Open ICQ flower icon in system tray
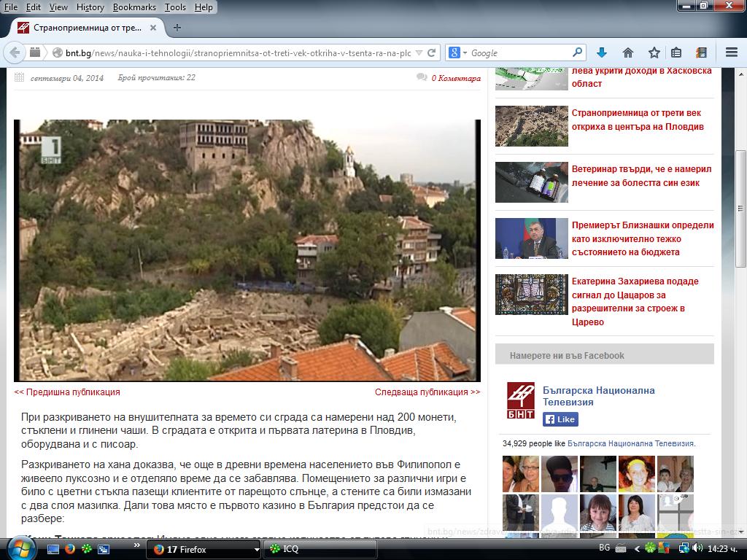The image size is (747, 560). (650, 548)
